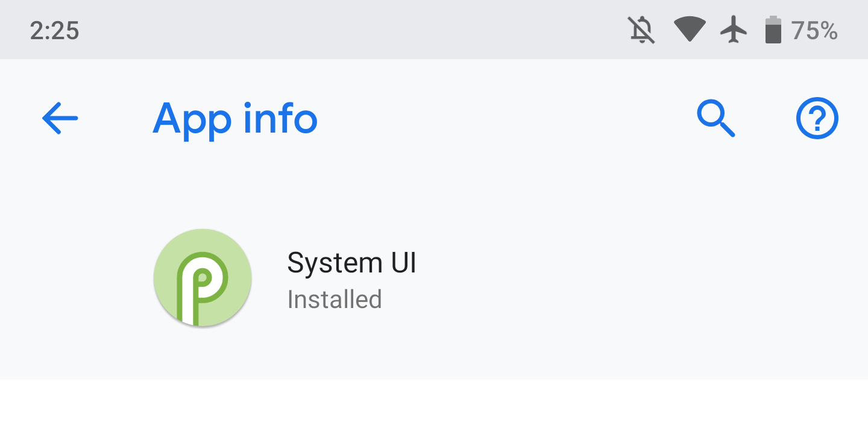Open search with the magnifier icon
868x434 pixels.
point(717,118)
